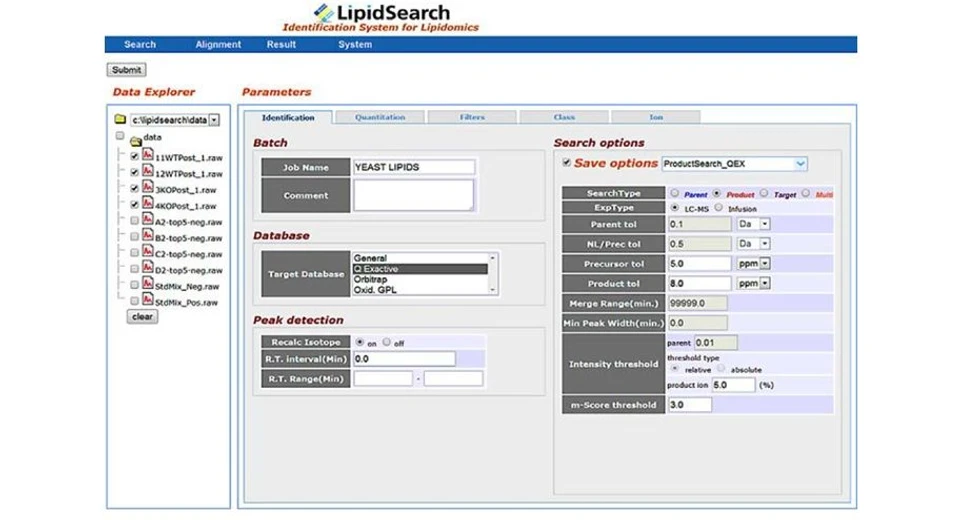This screenshot has width=963, height=520.
Task: Select absolute threshold type
Action: point(721,368)
